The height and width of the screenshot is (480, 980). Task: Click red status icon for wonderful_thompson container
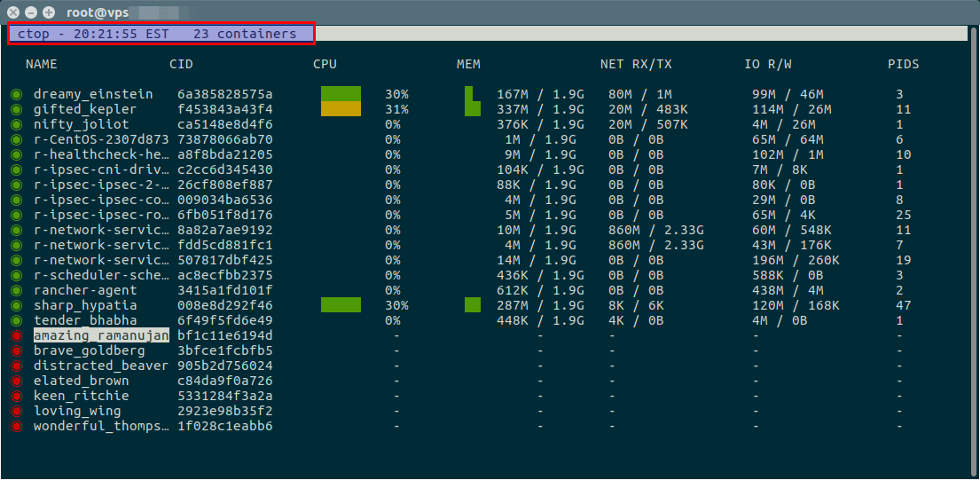[16, 426]
